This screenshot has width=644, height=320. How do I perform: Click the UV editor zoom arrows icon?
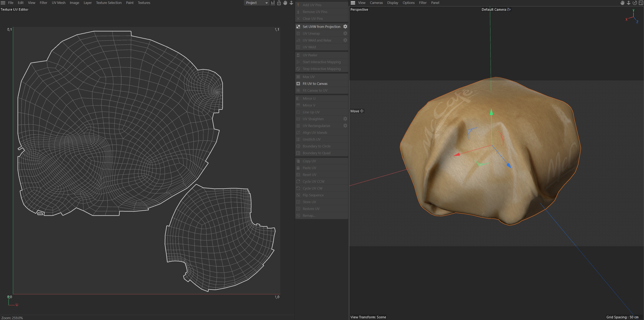click(291, 3)
